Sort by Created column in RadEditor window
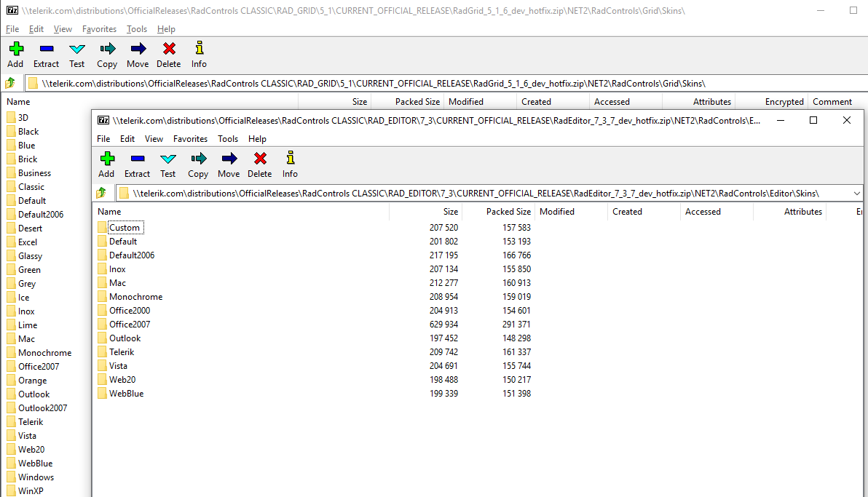Image resolution: width=868 pixels, height=497 pixels. click(644, 212)
